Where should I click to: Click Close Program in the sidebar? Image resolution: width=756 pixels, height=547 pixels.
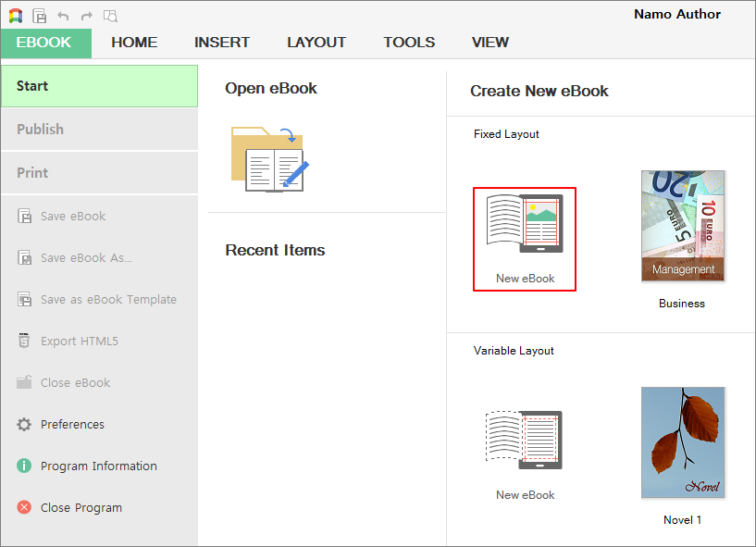(x=81, y=508)
